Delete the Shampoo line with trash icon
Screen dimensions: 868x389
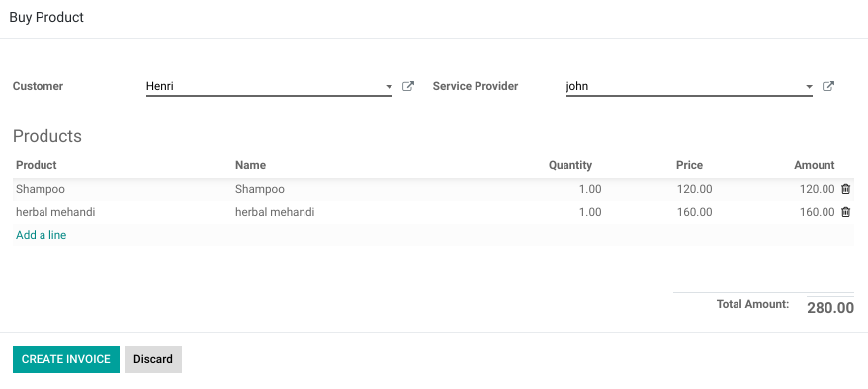[846, 189]
